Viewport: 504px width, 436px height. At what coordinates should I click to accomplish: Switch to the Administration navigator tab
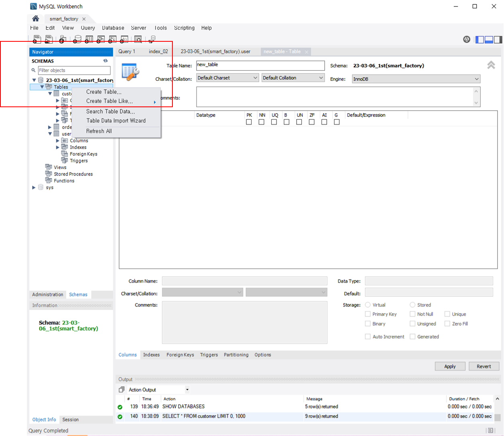click(47, 295)
